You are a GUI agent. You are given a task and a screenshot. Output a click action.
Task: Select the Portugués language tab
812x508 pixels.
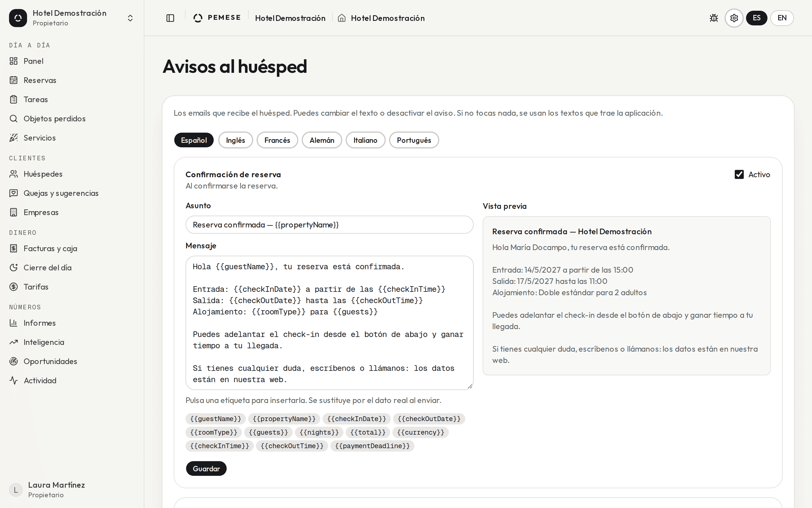pyautogui.click(x=414, y=140)
